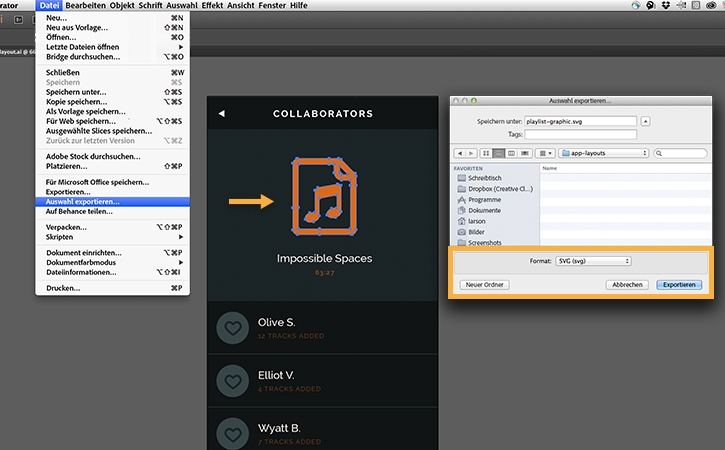Select the orange music file graphic on the artboard
The height and width of the screenshot is (450, 725).
(x=324, y=197)
